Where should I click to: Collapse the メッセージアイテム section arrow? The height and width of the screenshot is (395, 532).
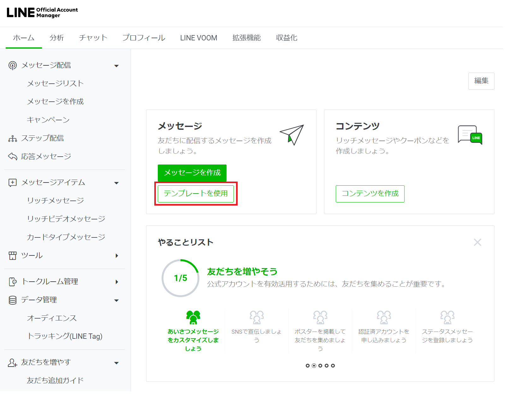(116, 183)
